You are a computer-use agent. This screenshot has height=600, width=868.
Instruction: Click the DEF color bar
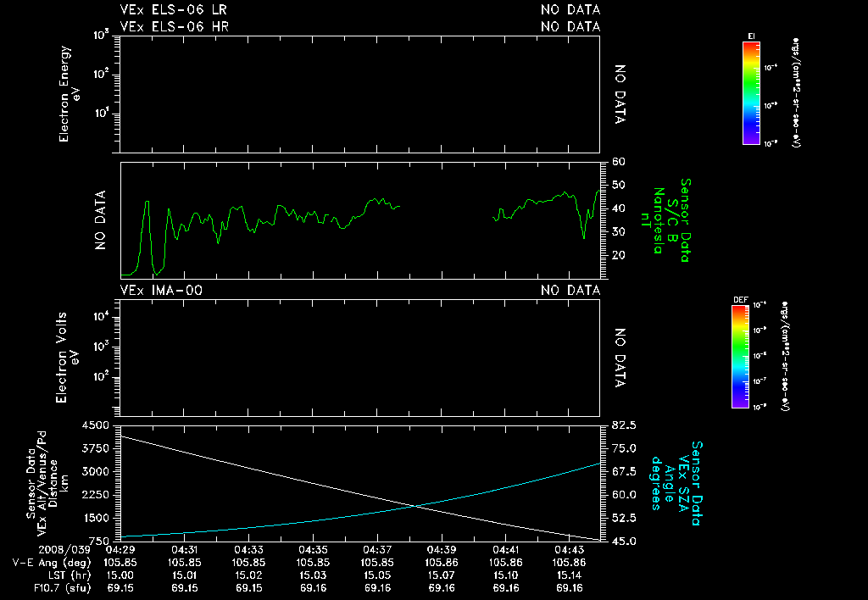740,357
